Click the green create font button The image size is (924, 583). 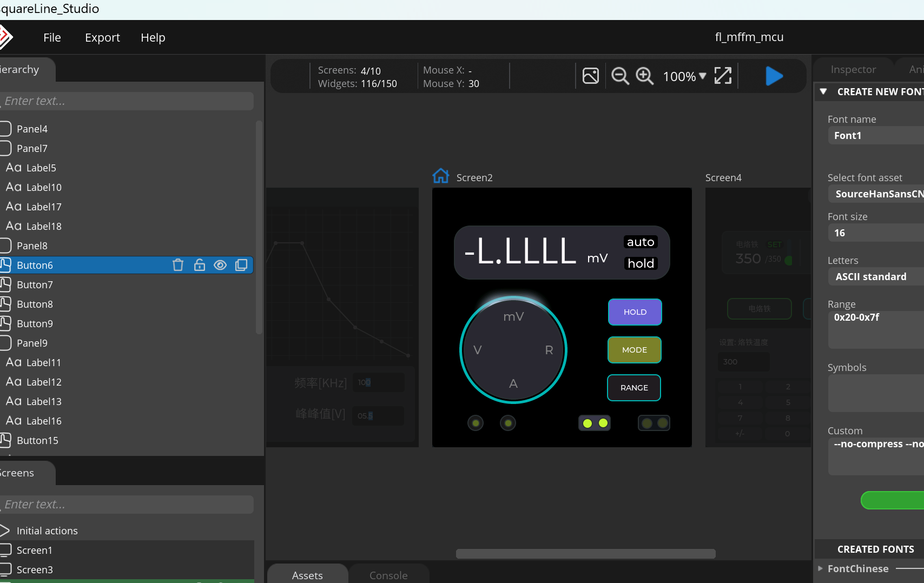[x=892, y=500]
